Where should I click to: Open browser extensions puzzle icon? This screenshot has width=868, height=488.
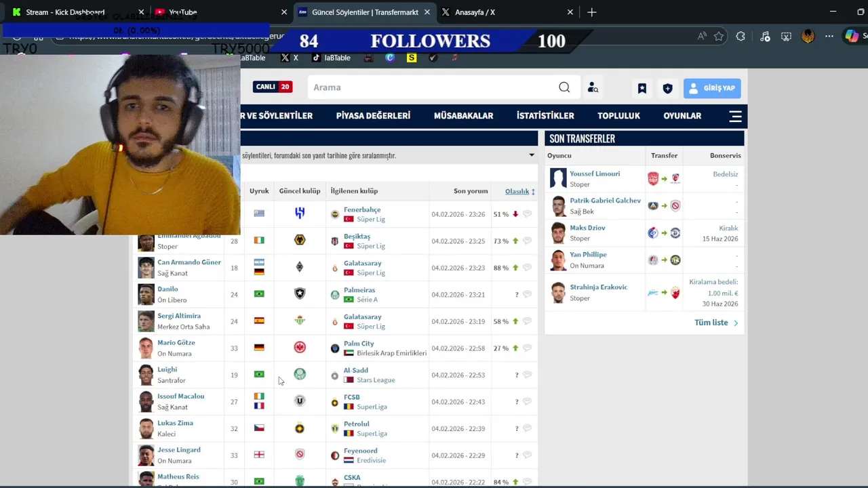point(741,37)
